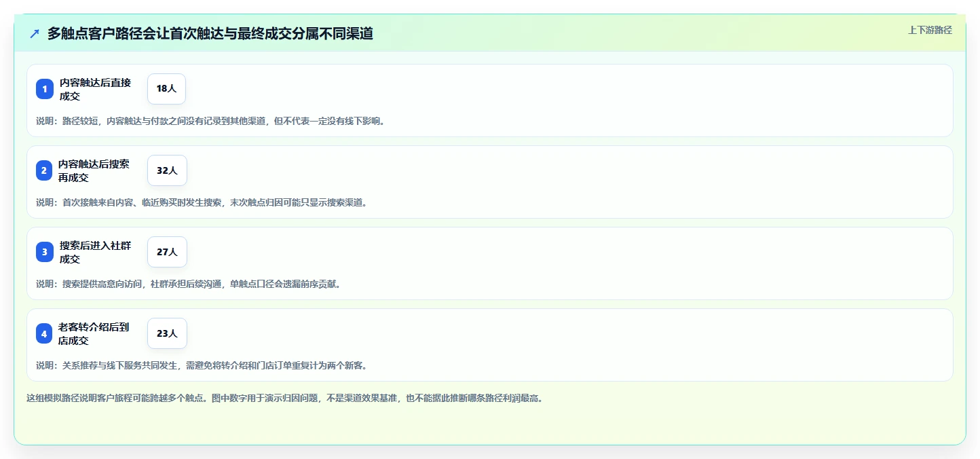Click the 上下游路径 label
This screenshot has height=459, width=980.
click(x=930, y=30)
